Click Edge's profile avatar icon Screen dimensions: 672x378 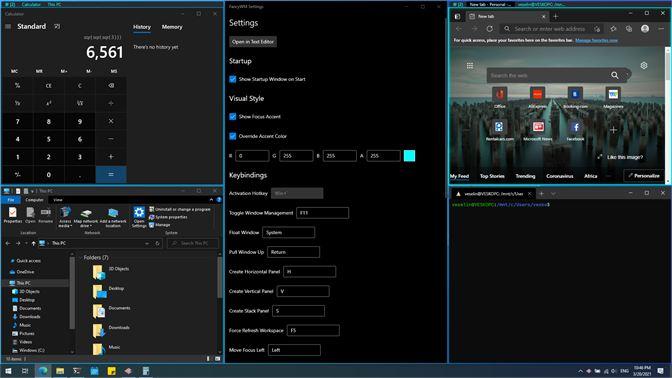click(645, 29)
